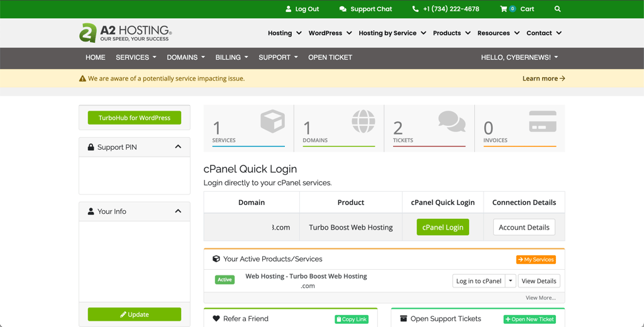The image size is (644, 327).
Task: Expand the Products menu
Action: point(452,33)
